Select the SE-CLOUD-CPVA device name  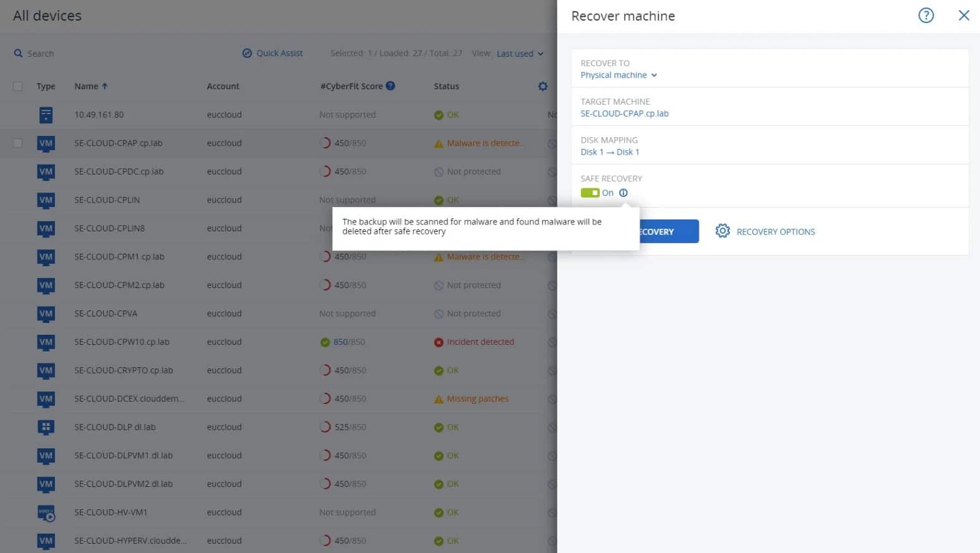tap(106, 314)
